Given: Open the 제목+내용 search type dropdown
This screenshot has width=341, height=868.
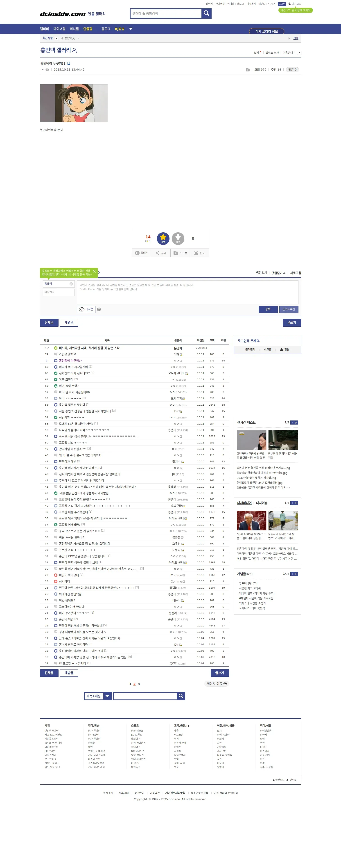Looking at the screenshot, I should (98, 696).
